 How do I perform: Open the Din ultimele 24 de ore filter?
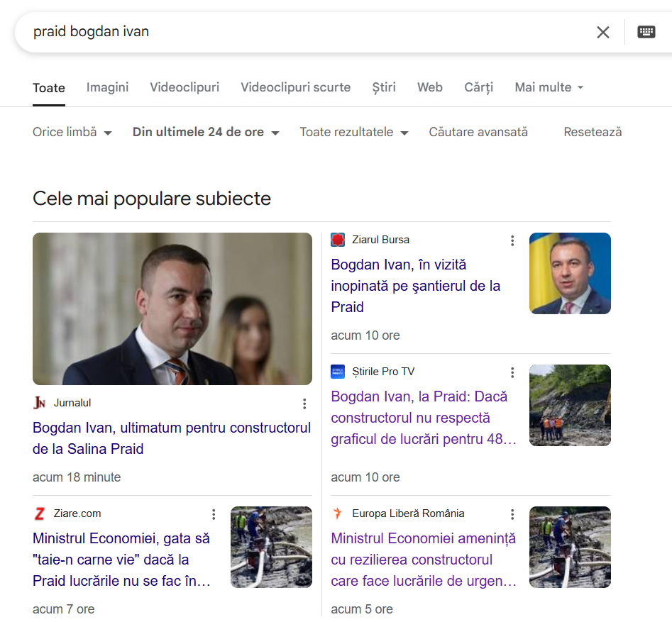point(204,132)
